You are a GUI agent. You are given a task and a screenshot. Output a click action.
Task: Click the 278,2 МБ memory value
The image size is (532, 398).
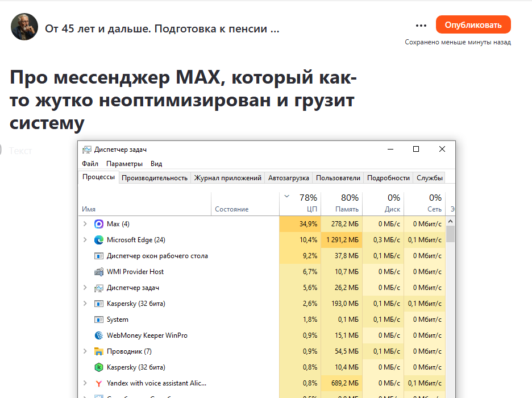pos(342,224)
